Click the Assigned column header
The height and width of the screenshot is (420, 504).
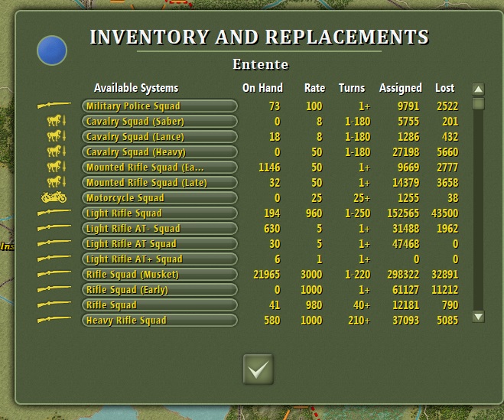tap(401, 88)
